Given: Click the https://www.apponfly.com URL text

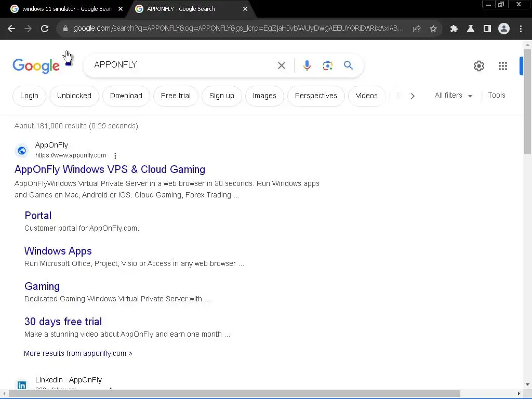Looking at the screenshot, I should [71, 155].
